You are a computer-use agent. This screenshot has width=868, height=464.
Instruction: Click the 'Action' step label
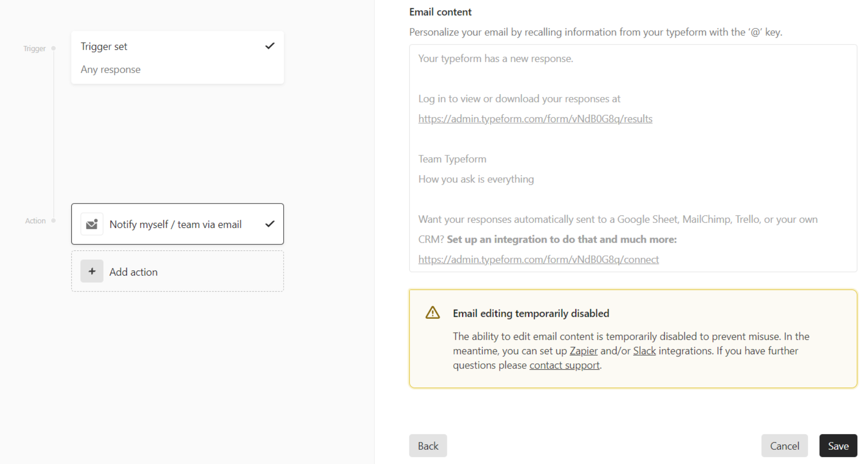[x=35, y=221]
